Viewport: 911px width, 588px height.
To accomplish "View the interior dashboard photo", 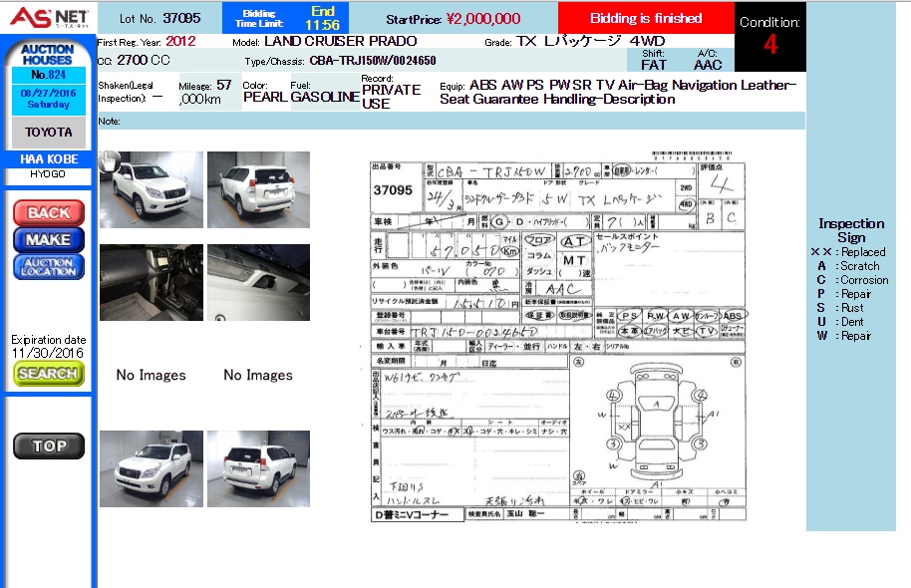I will coord(152,282).
